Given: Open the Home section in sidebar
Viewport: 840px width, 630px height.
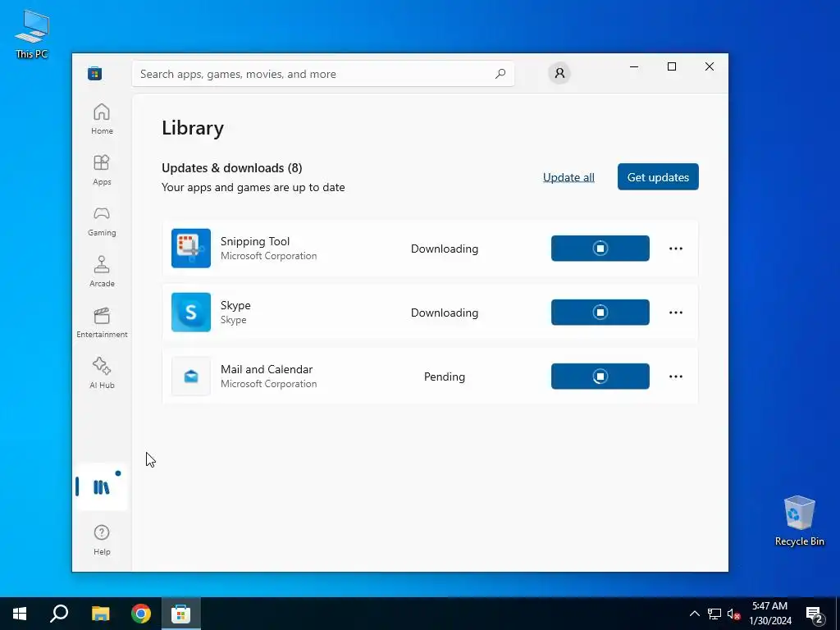Looking at the screenshot, I should pyautogui.click(x=102, y=119).
